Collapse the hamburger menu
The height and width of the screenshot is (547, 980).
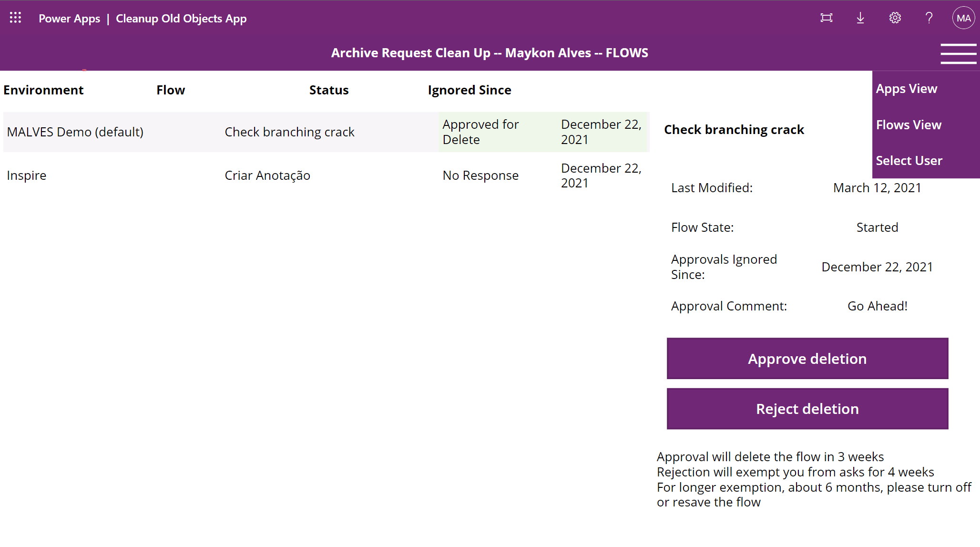(x=958, y=53)
